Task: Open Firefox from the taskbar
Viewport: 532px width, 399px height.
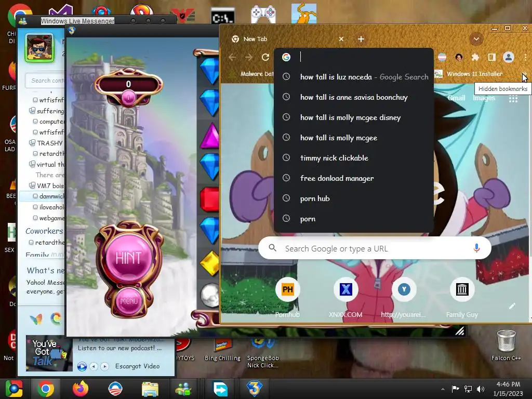Action: pyautogui.click(x=81, y=389)
